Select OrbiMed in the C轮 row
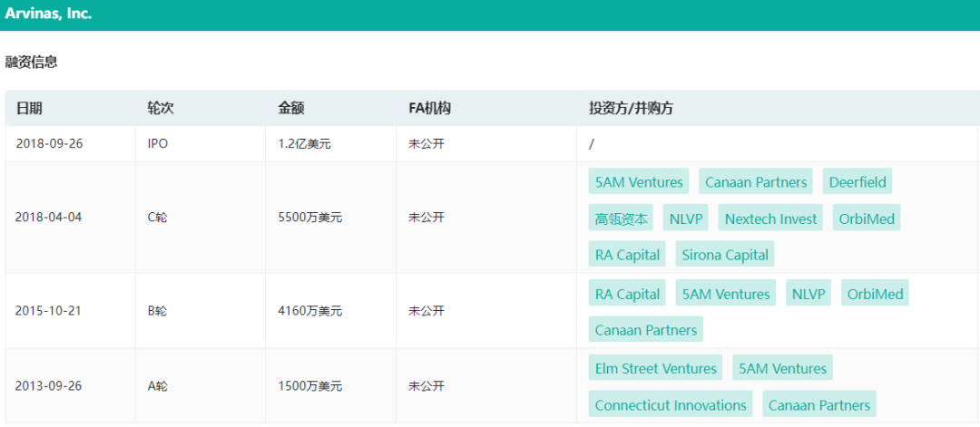The width and height of the screenshot is (980, 427). pyautogui.click(x=866, y=218)
